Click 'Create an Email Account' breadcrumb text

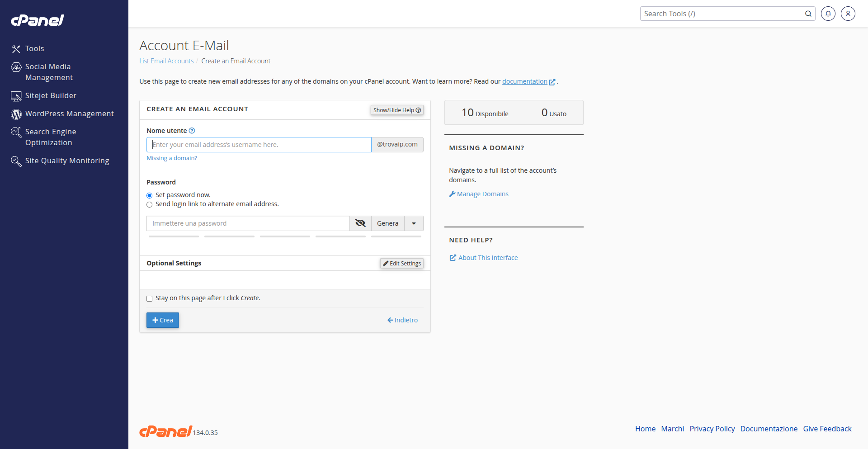click(x=236, y=61)
